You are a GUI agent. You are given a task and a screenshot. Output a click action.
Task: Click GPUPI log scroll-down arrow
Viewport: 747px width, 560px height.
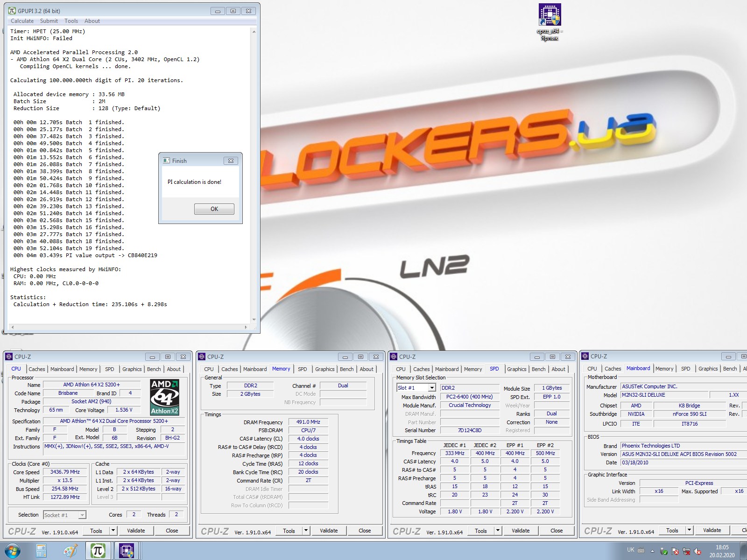254,320
